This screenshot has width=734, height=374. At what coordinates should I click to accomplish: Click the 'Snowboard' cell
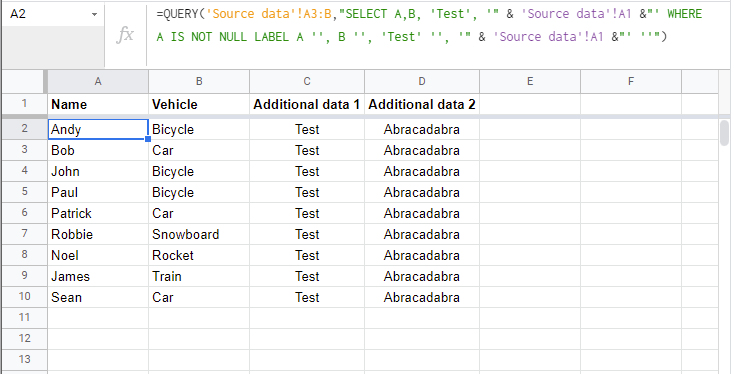[x=199, y=234]
